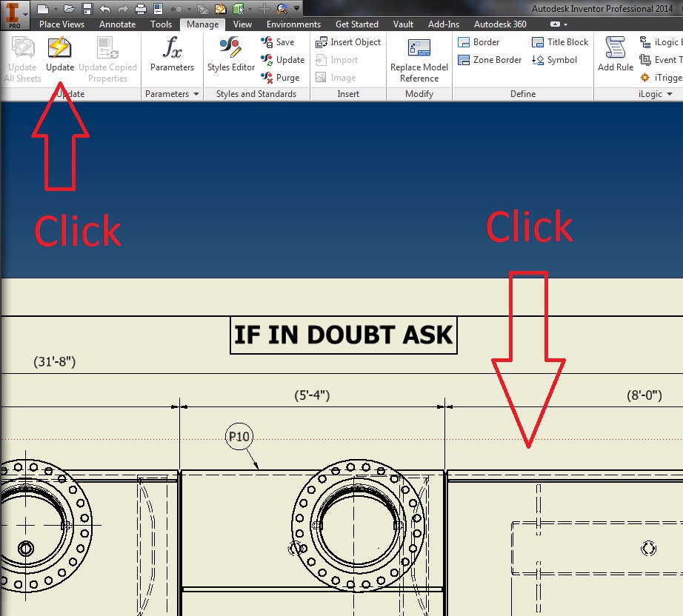The width and height of the screenshot is (683, 616).
Task: Open the Environments tab
Action: (293, 24)
